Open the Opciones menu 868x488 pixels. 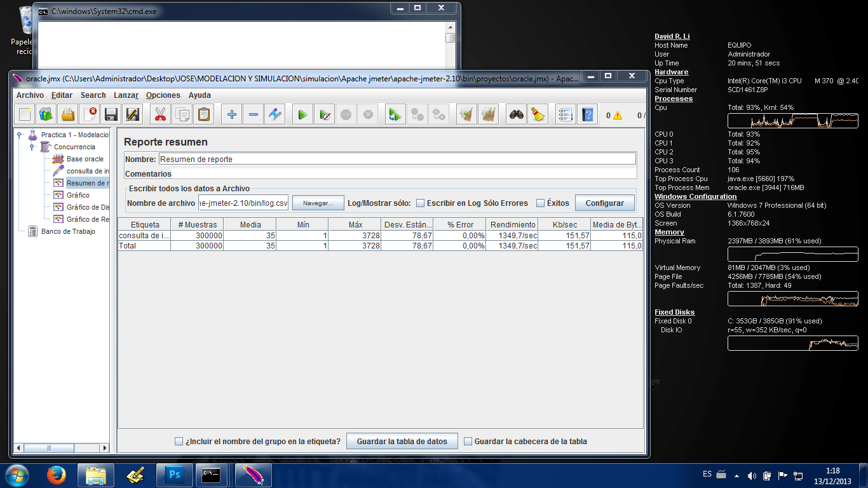click(163, 95)
